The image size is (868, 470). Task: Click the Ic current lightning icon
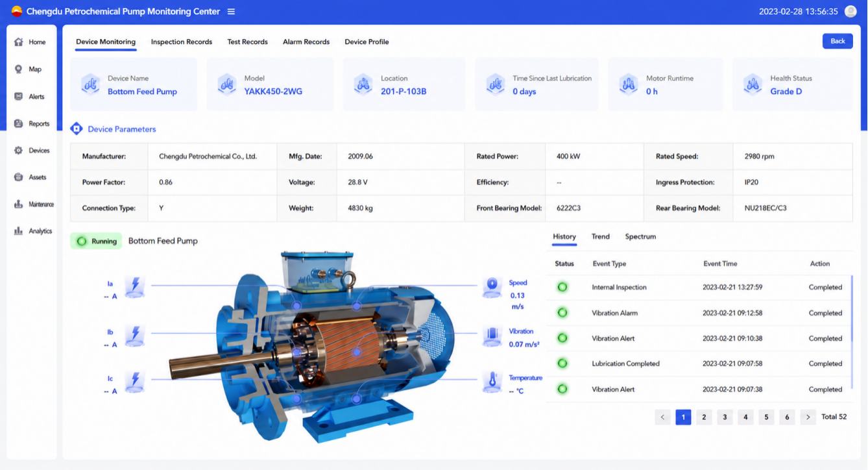pyautogui.click(x=135, y=382)
